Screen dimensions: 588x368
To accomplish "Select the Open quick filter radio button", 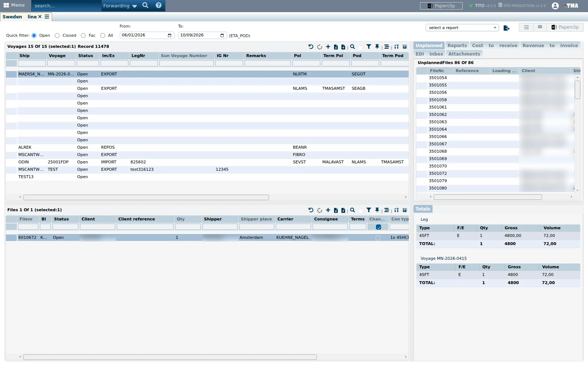I will pos(34,36).
